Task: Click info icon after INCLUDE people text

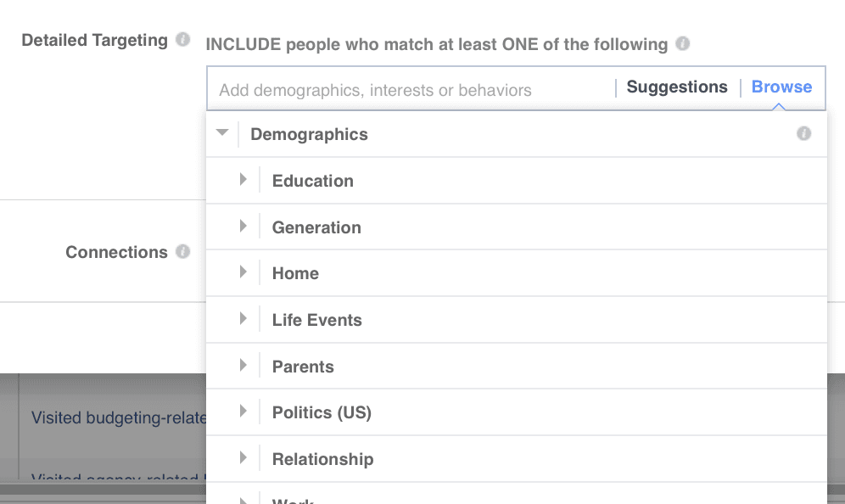Action: click(682, 44)
